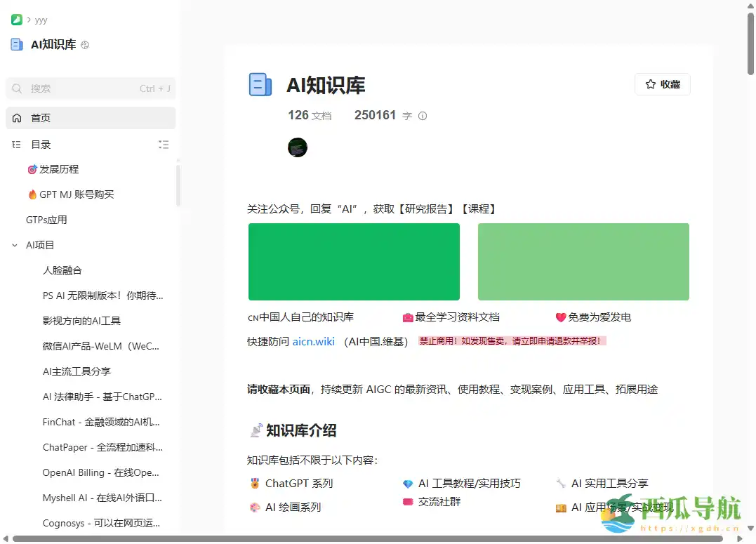Click the breadcrumb chevron after the Yuque logo

28,20
